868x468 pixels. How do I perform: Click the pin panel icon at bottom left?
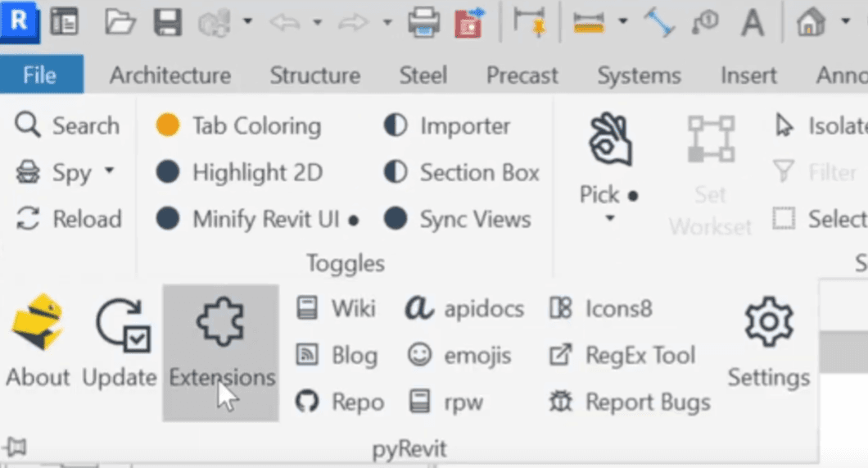point(15,447)
